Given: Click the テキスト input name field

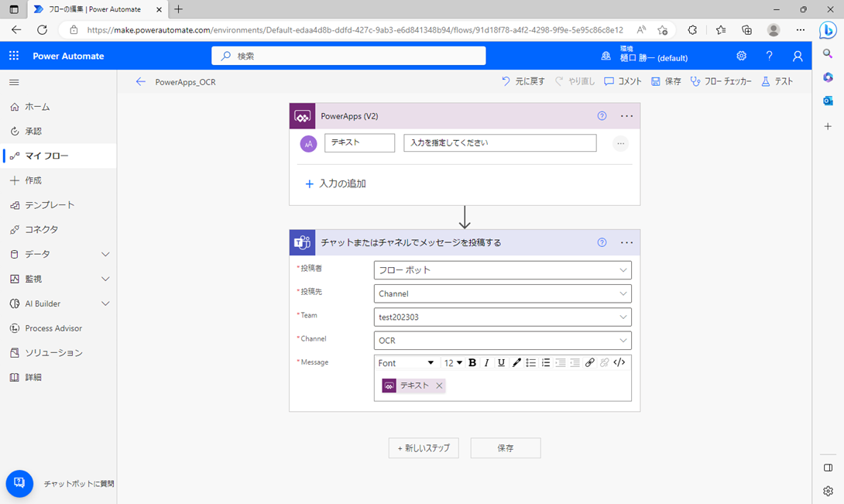Looking at the screenshot, I should [x=359, y=142].
